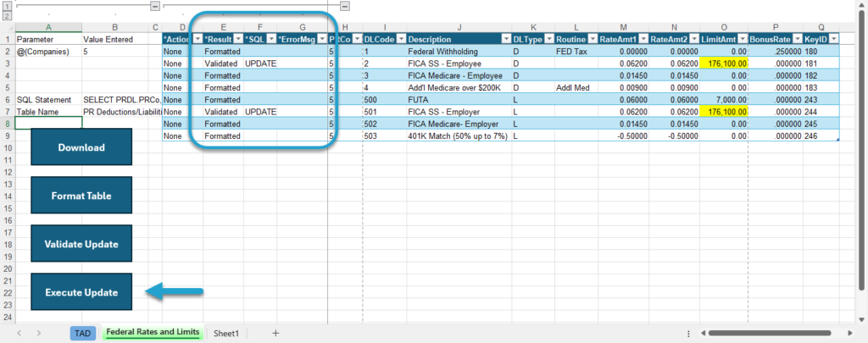The width and height of the screenshot is (868, 343).
Task: Select column A header
Action: [x=48, y=27]
